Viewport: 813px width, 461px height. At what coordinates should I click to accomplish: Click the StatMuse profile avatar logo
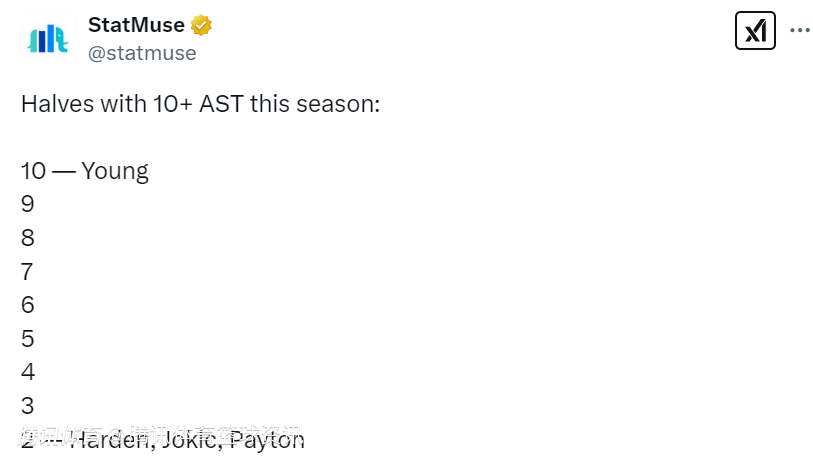click(47, 39)
